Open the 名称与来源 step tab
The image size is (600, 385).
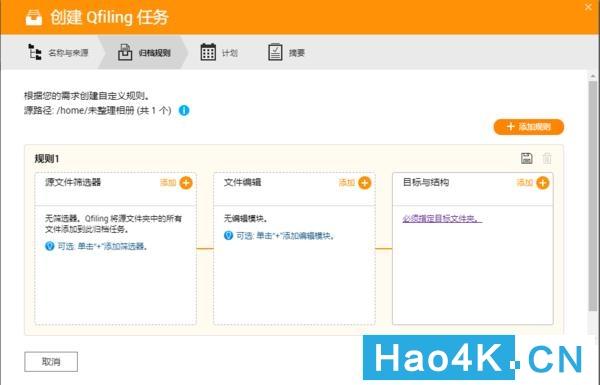coord(58,52)
